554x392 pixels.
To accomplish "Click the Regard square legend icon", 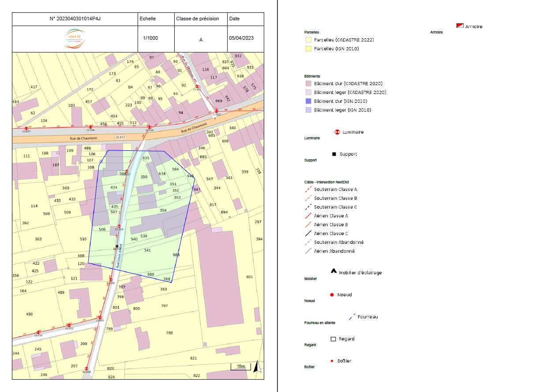I will (x=333, y=339).
